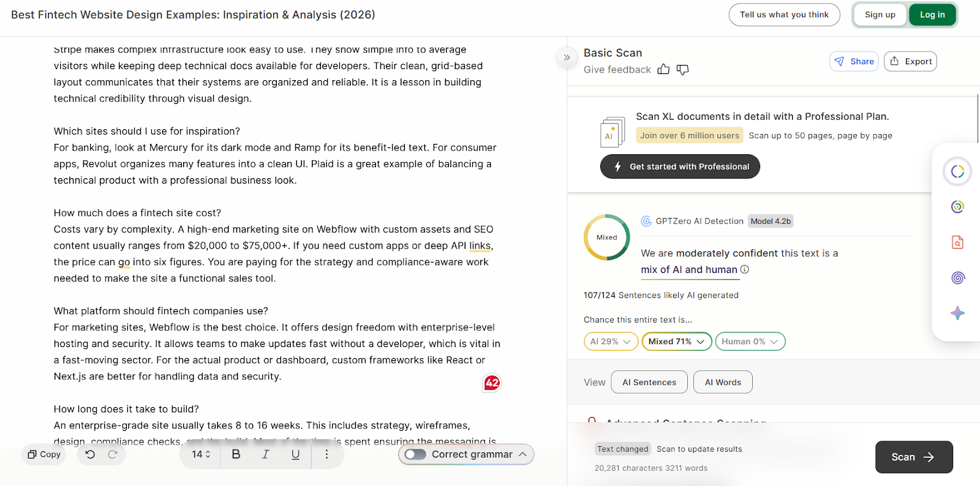Switch view to AI Words
980x486 pixels.
[723, 383]
